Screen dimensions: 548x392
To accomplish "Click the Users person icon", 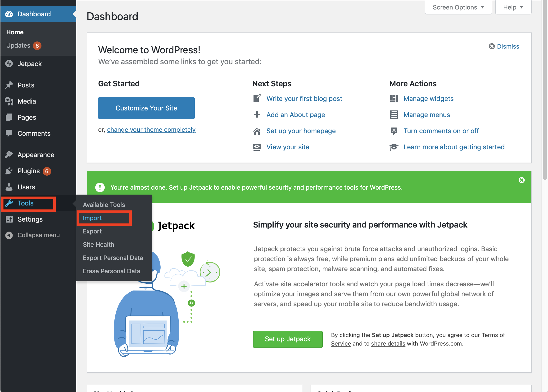I will [x=9, y=187].
